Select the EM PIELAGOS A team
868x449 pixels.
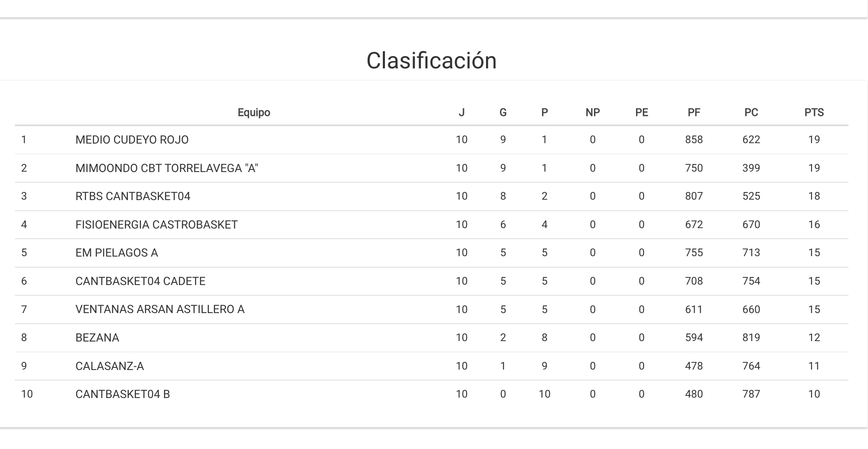pyautogui.click(x=116, y=253)
